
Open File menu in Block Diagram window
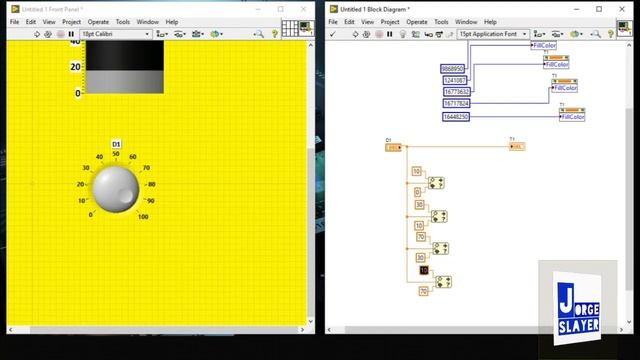click(333, 22)
